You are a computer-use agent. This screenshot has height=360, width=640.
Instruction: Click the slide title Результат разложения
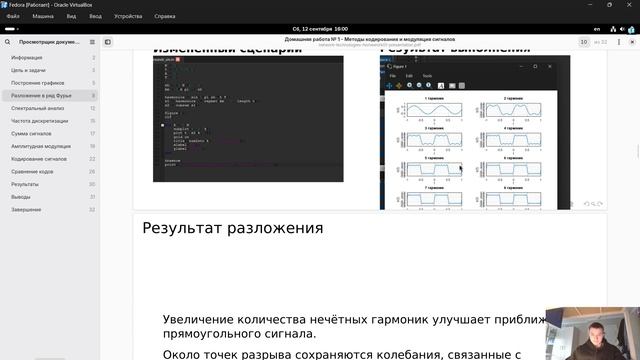pyautogui.click(x=233, y=228)
